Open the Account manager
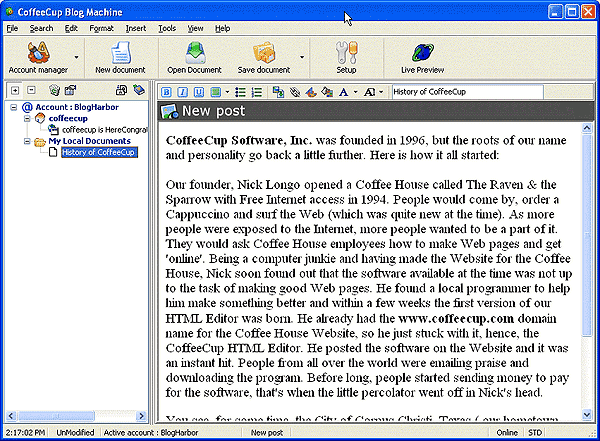Screen dimensions: 600x441 (38, 57)
